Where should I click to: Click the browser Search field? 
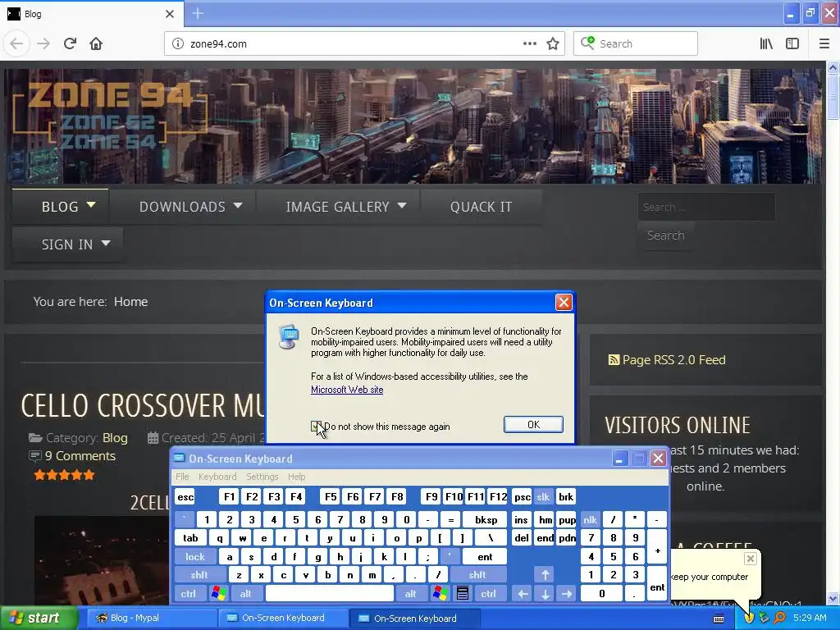pyautogui.click(x=636, y=43)
